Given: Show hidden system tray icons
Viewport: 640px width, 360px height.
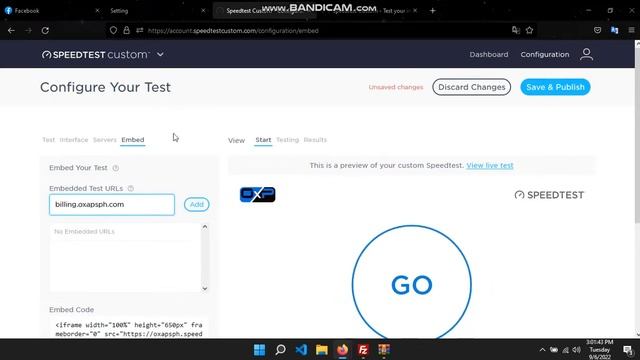Looking at the screenshot, I should (x=542, y=350).
